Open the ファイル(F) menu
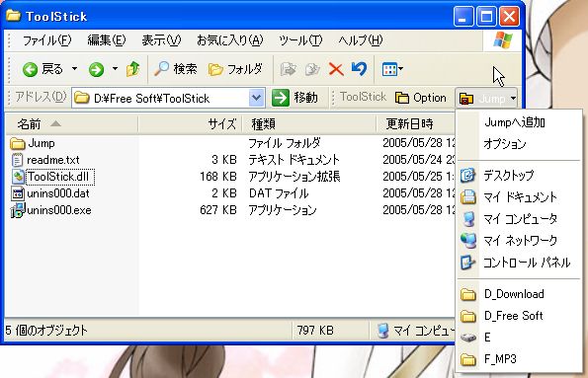The width and height of the screenshot is (588, 378). tap(46, 40)
